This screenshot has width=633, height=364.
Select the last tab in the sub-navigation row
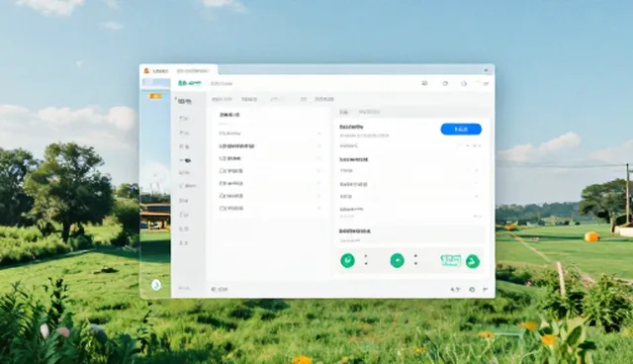pos(324,99)
